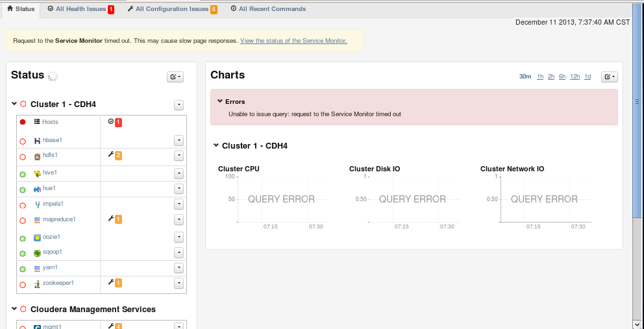Collapse the Errors section in Charts
This screenshot has width=644, height=329.
click(x=220, y=101)
